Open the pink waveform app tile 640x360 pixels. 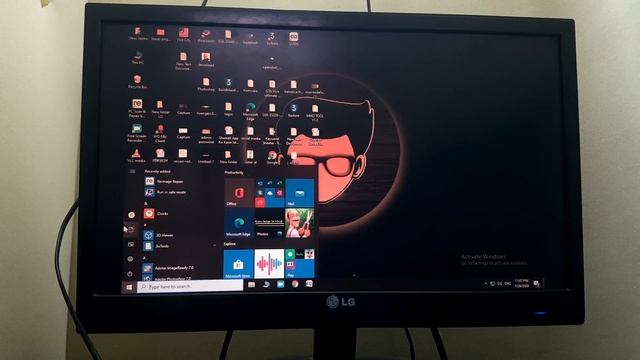269,264
